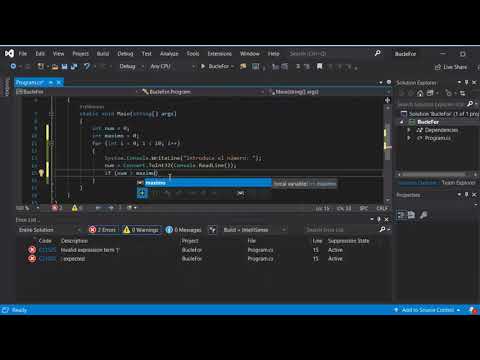Click the Save All toolbar icon
This screenshot has height=360, width=480.
pos(74,67)
